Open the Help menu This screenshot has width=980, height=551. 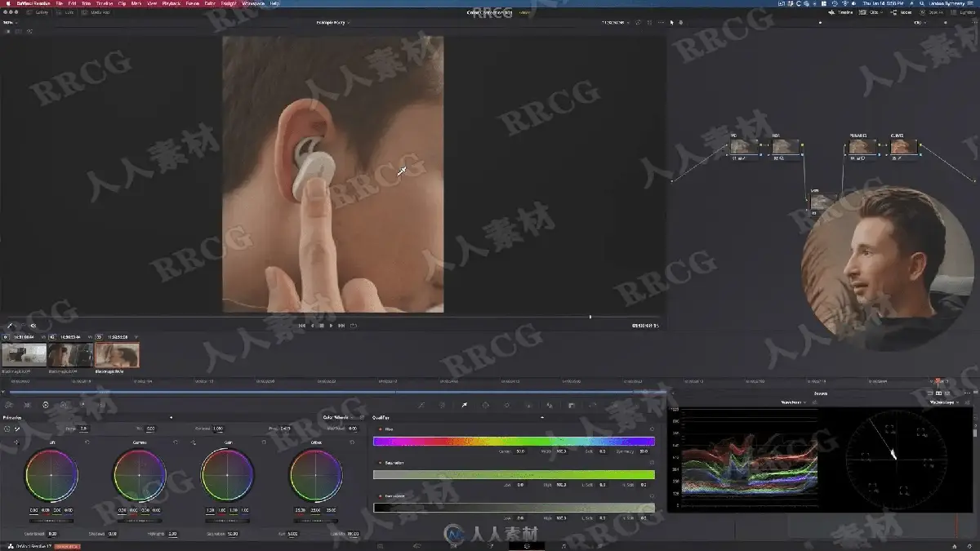click(274, 3)
